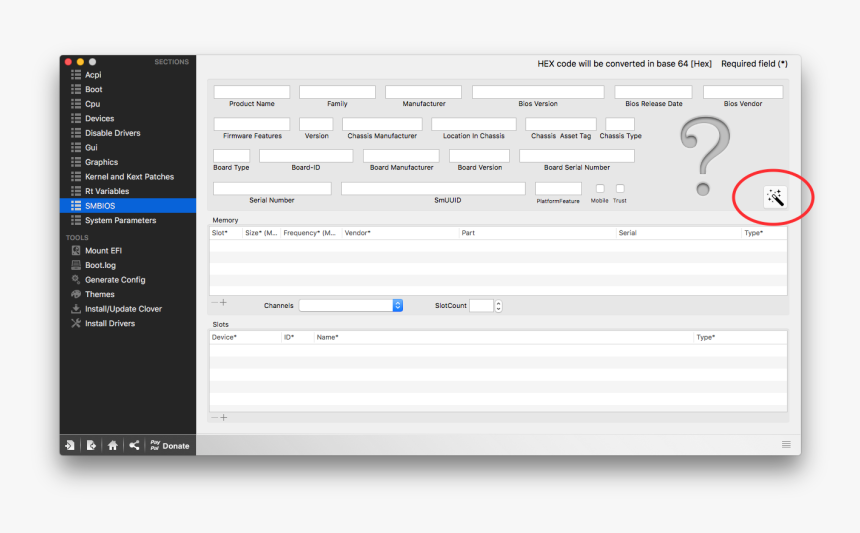The width and height of the screenshot is (860, 533).
Task: Click the Board Serial Number field
Action: 577,156
